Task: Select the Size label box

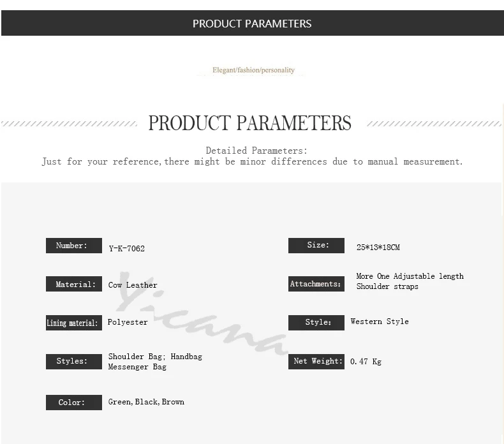Action: pyautogui.click(x=316, y=246)
